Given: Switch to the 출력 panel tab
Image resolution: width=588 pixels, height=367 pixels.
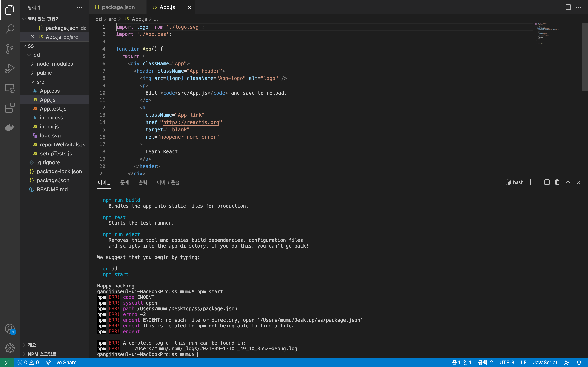Looking at the screenshot, I should pyautogui.click(x=143, y=182).
